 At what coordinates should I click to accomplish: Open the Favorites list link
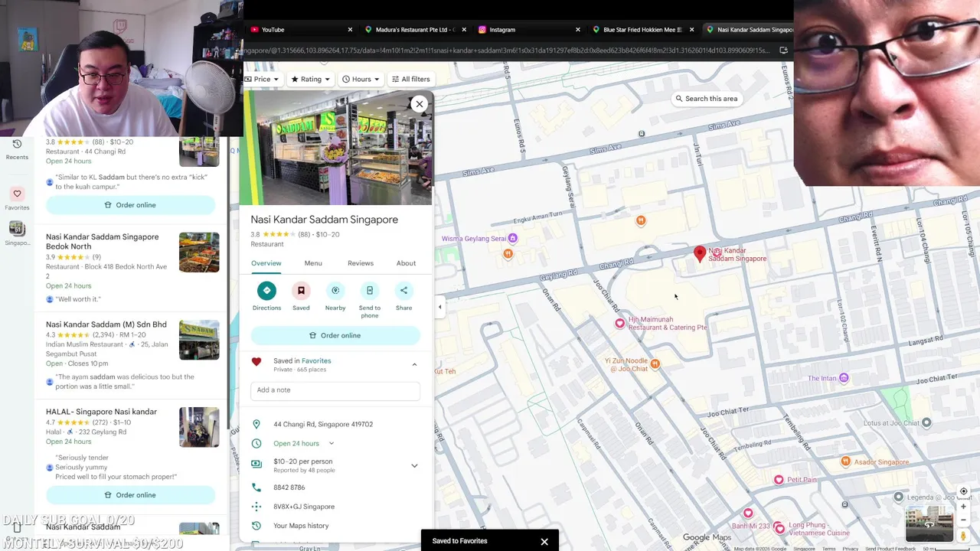[316, 360]
